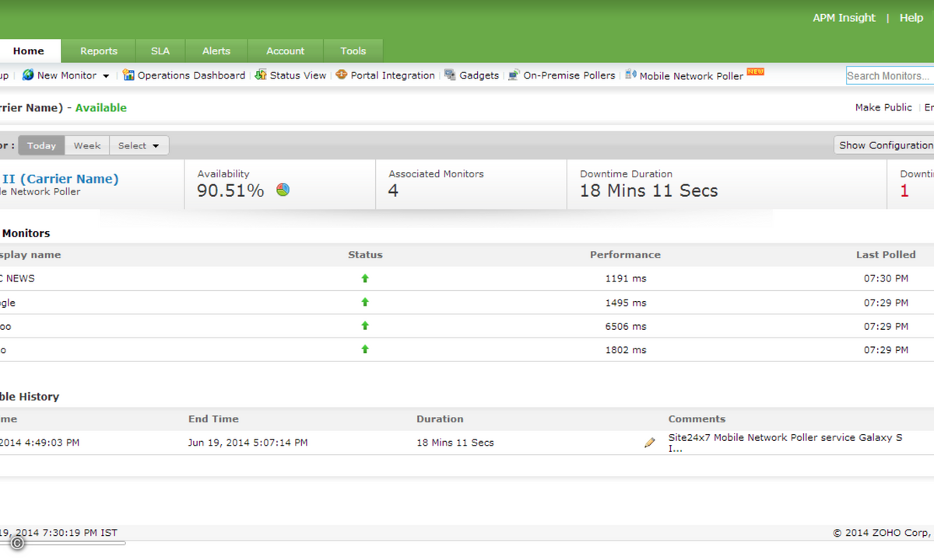Open the Portal Integration link
This screenshot has height=560, width=934.
393,75
